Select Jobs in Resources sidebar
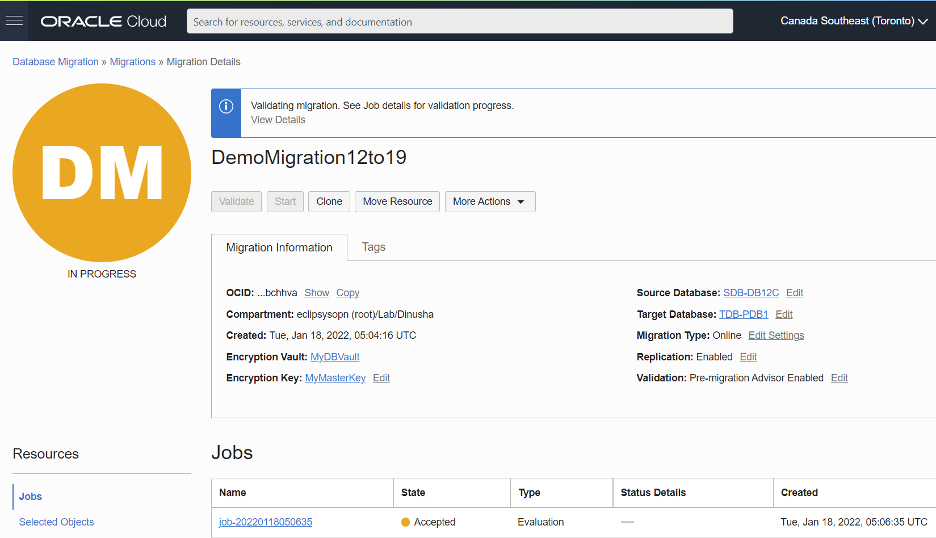 point(30,497)
